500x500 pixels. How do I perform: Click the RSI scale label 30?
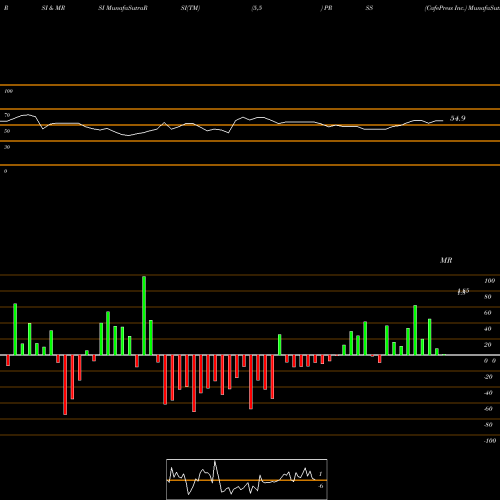coord(7,147)
